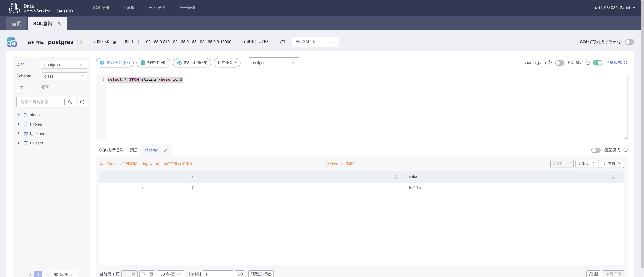Enable the search_path toggle
This screenshot has width=644, height=277.
click(560, 63)
